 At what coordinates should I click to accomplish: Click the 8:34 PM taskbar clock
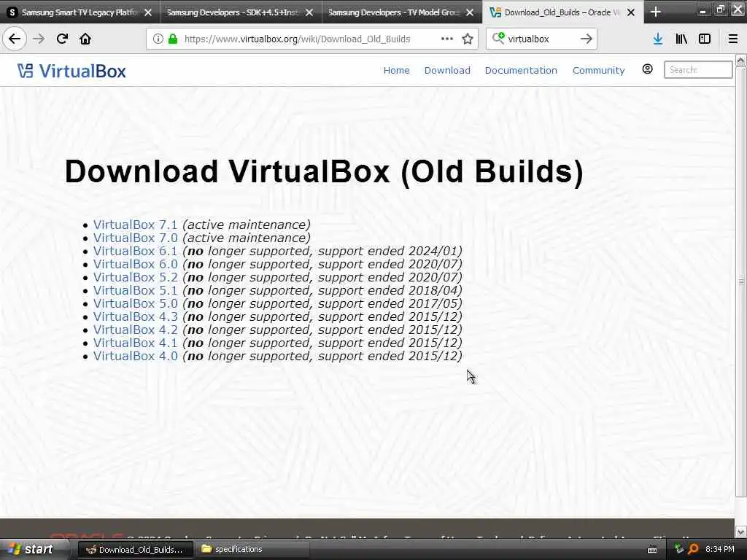(x=720, y=550)
